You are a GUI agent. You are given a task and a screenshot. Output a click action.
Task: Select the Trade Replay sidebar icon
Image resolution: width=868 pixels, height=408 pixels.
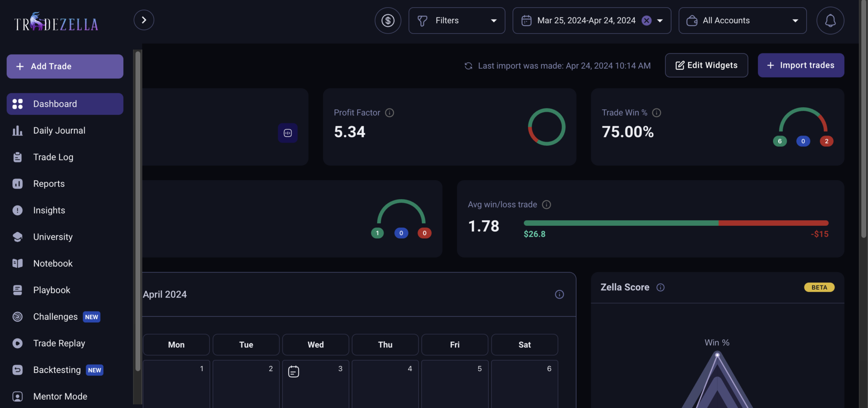[x=17, y=343]
